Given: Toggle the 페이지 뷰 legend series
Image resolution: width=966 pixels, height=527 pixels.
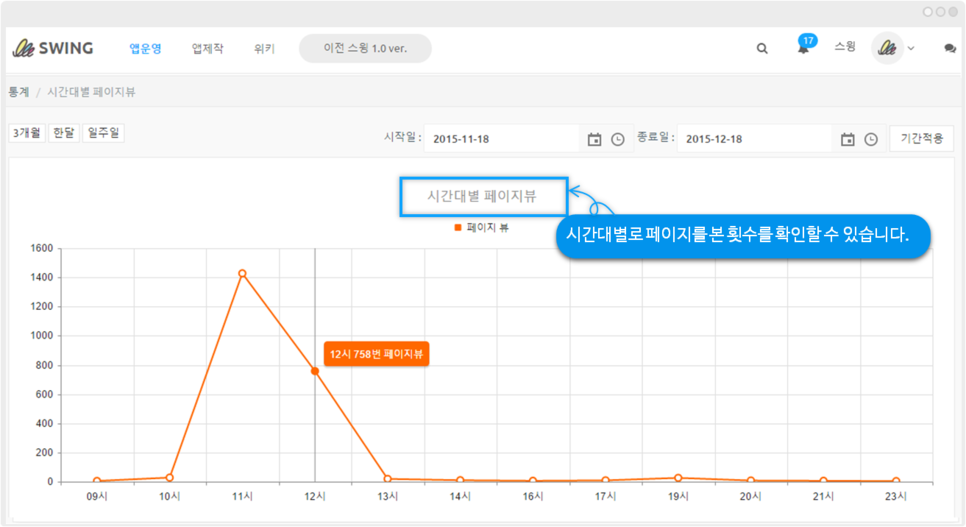Looking at the screenshot, I should click(x=481, y=228).
